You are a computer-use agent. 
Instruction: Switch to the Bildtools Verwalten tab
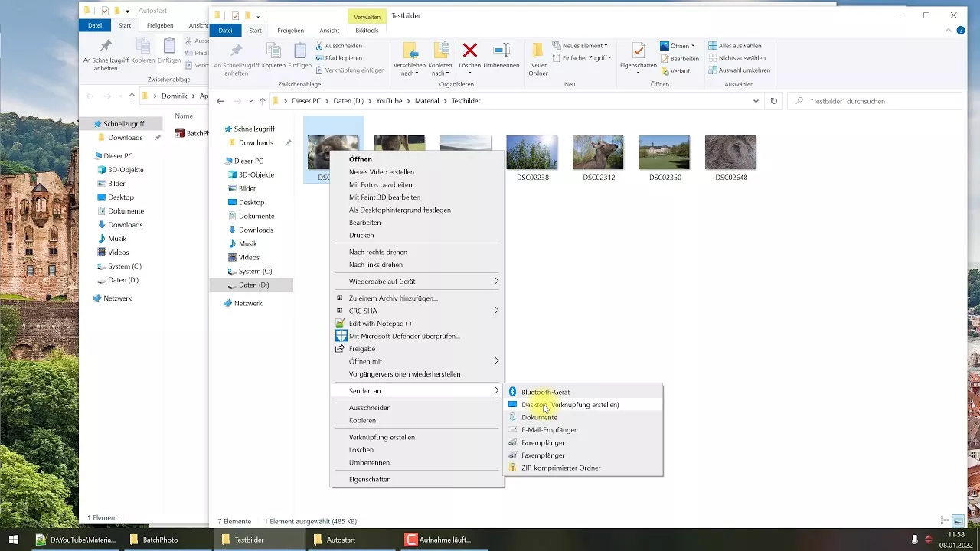pyautogui.click(x=367, y=31)
